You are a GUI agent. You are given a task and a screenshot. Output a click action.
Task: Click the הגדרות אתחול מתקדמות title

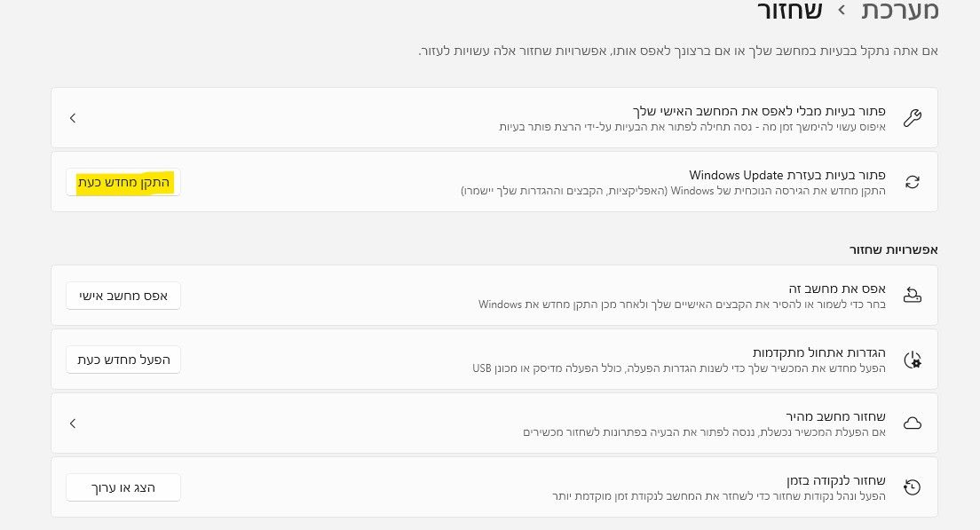pos(818,353)
